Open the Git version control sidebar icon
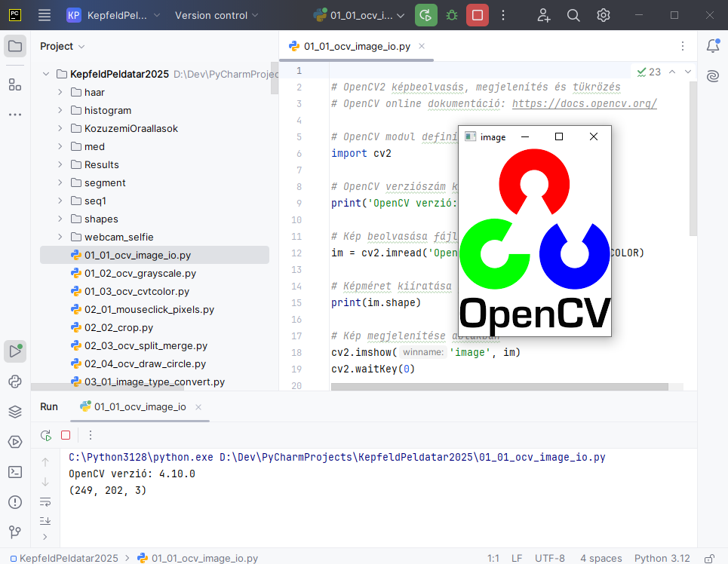 click(15, 532)
